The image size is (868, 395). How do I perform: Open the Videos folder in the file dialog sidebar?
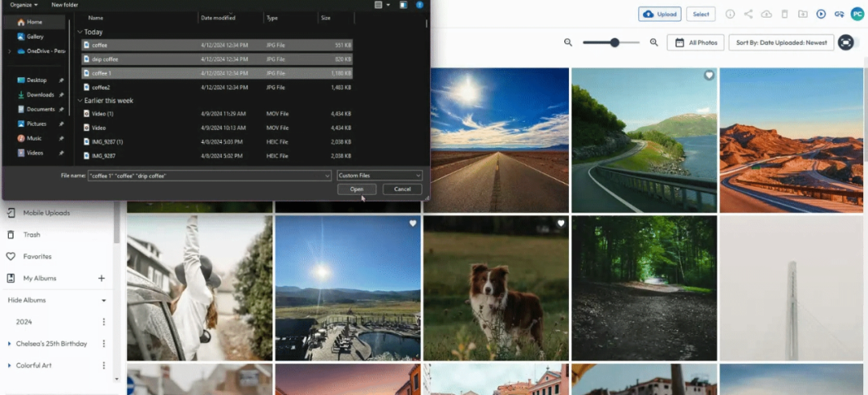(36, 153)
